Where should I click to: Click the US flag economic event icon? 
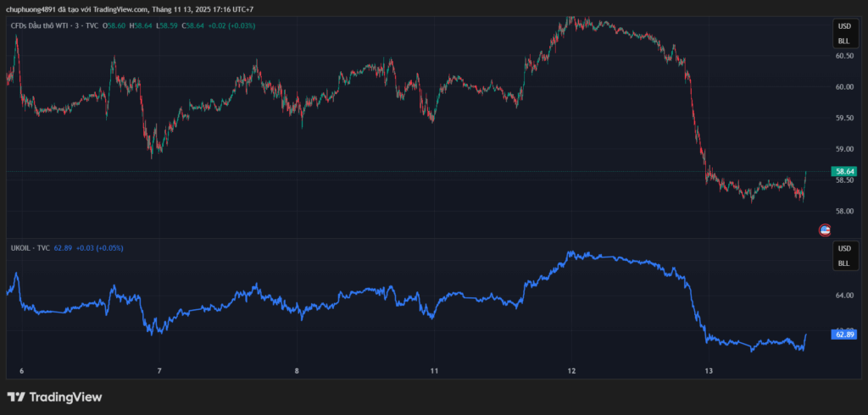pyautogui.click(x=824, y=230)
